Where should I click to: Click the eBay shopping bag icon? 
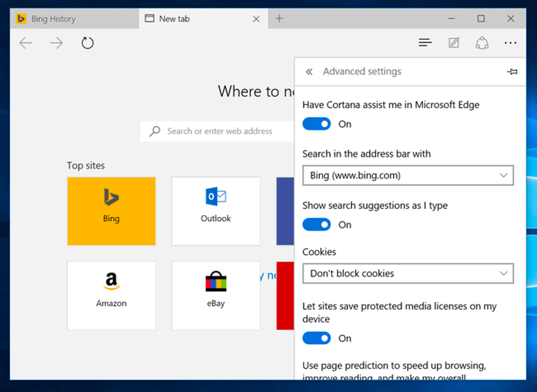216,281
